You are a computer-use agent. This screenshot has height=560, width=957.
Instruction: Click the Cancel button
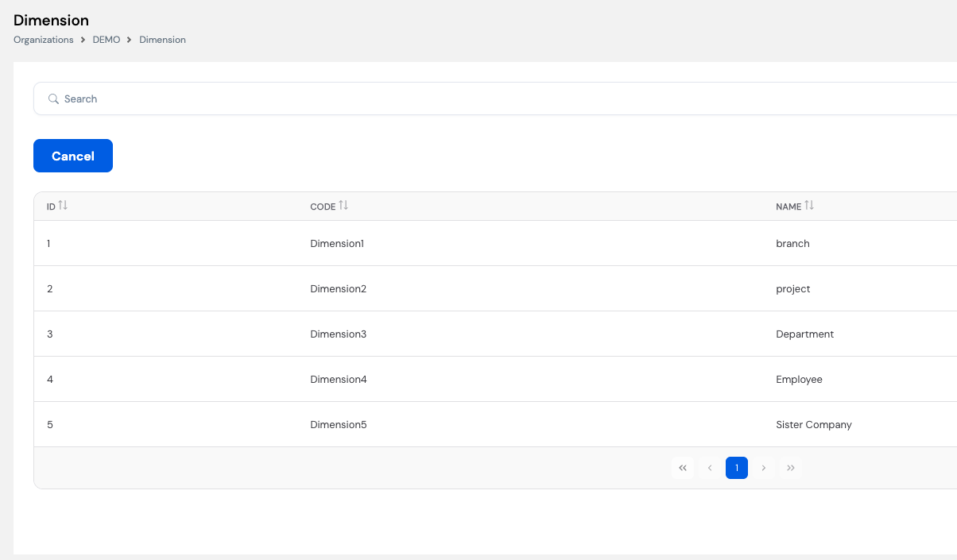[73, 156]
